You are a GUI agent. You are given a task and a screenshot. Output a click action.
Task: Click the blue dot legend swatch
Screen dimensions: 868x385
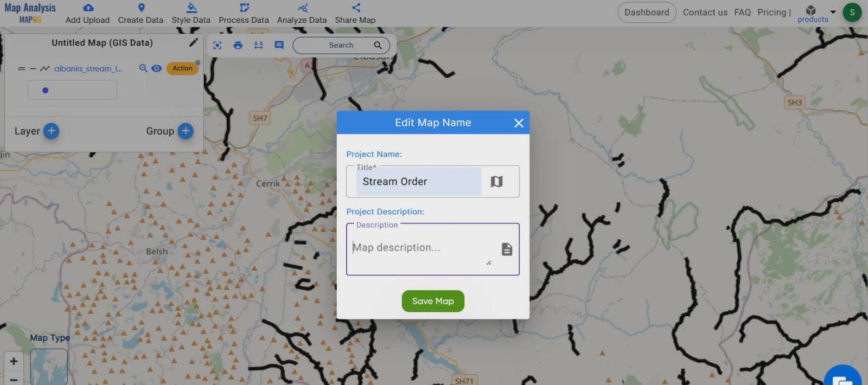46,91
